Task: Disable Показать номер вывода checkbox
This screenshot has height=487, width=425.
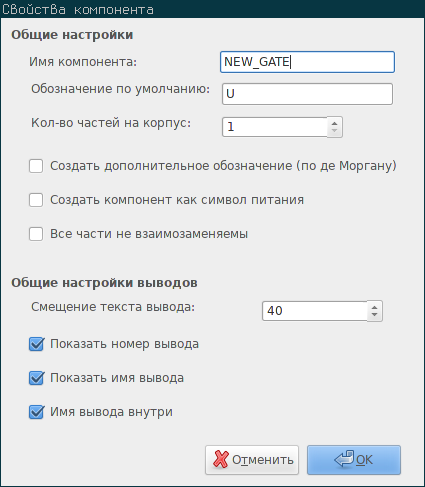Action: pos(36,344)
